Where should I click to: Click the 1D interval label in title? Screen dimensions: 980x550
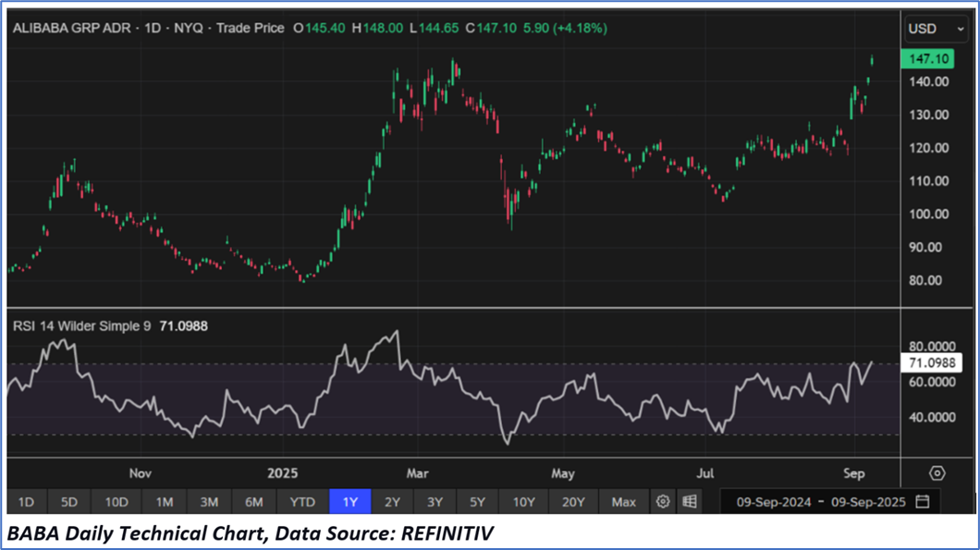(153, 28)
